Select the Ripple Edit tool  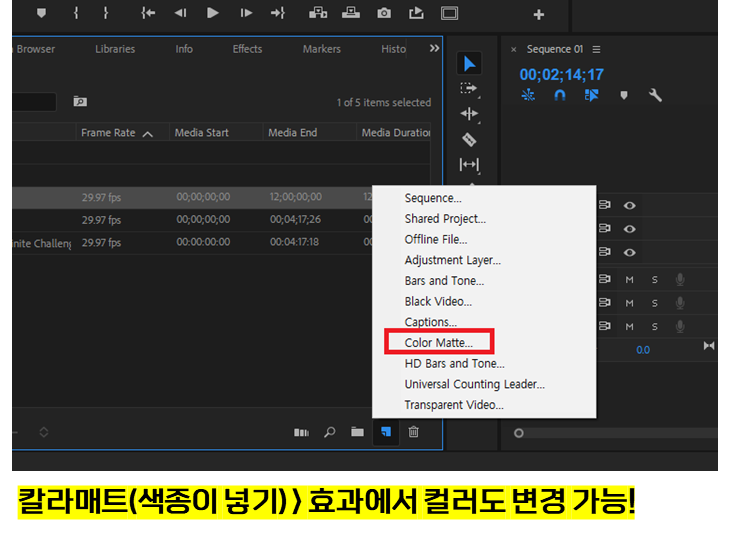pyautogui.click(x=469, y=114)
